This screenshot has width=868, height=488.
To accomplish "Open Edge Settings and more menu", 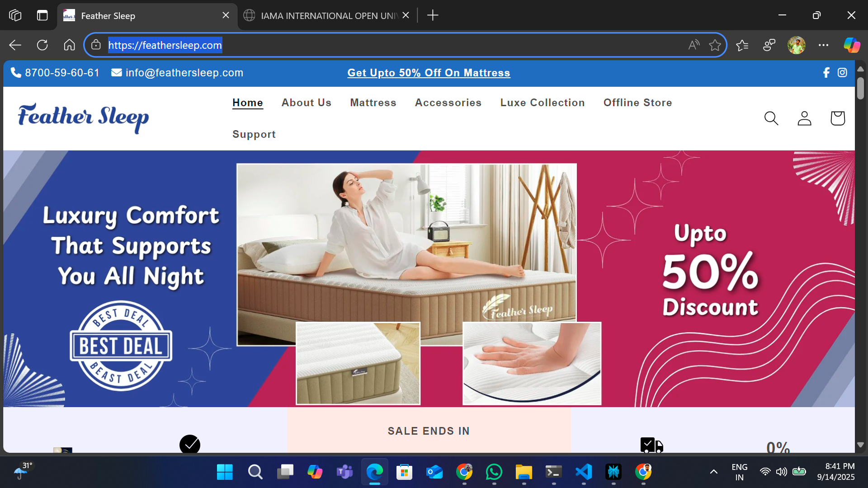I will [x=823, y=45].
